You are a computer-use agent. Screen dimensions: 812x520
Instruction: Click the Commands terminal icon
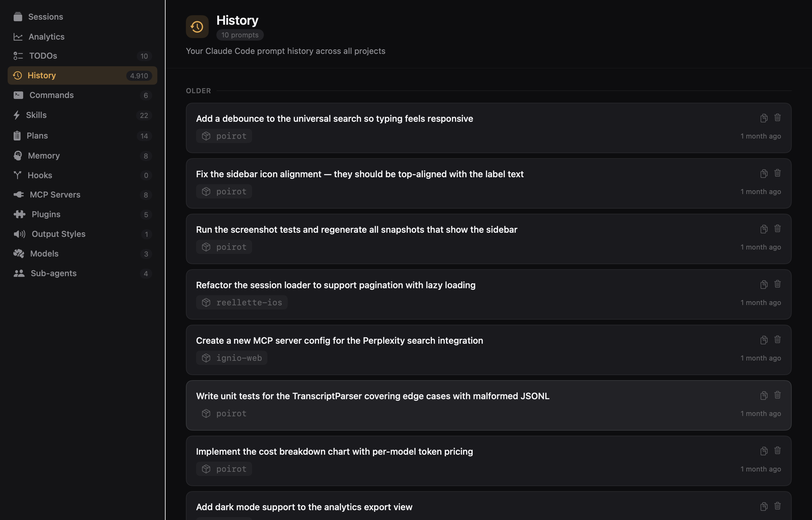click(x=18, y=95)
